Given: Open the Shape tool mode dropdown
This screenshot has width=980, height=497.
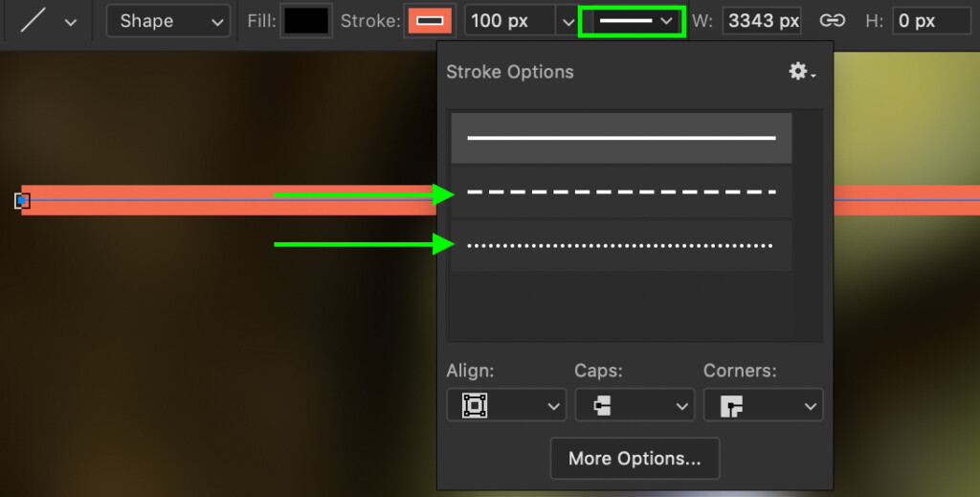Looking at the screenshot, I should [168, 21].
